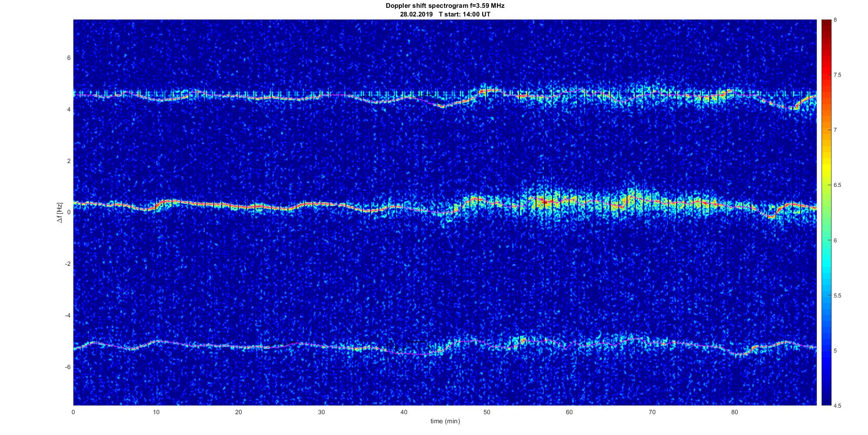Click x-axis tick label '70'
Viewport: 868px width, 435px height.
coord(652,412)
